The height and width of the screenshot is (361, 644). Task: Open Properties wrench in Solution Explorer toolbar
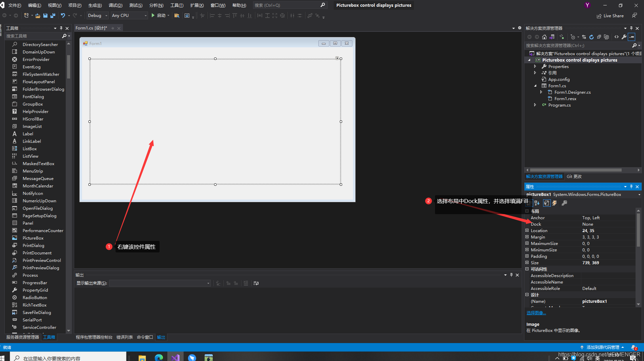click(x=624, y=37)
